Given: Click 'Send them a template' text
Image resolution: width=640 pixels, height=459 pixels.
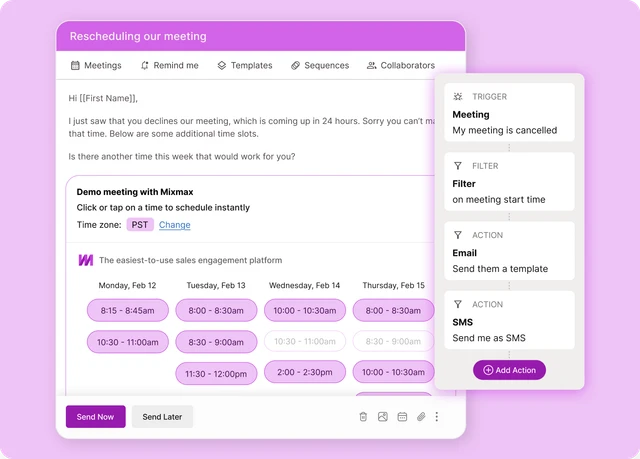Looking at the screenshot, I should pos(500,269).
